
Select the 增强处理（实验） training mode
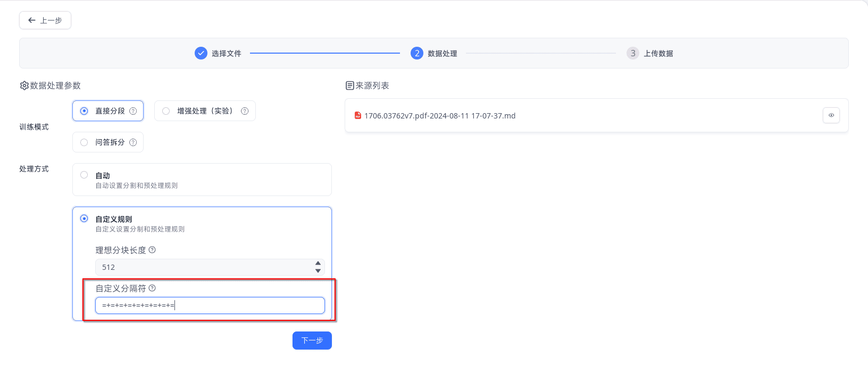[166, 111]
